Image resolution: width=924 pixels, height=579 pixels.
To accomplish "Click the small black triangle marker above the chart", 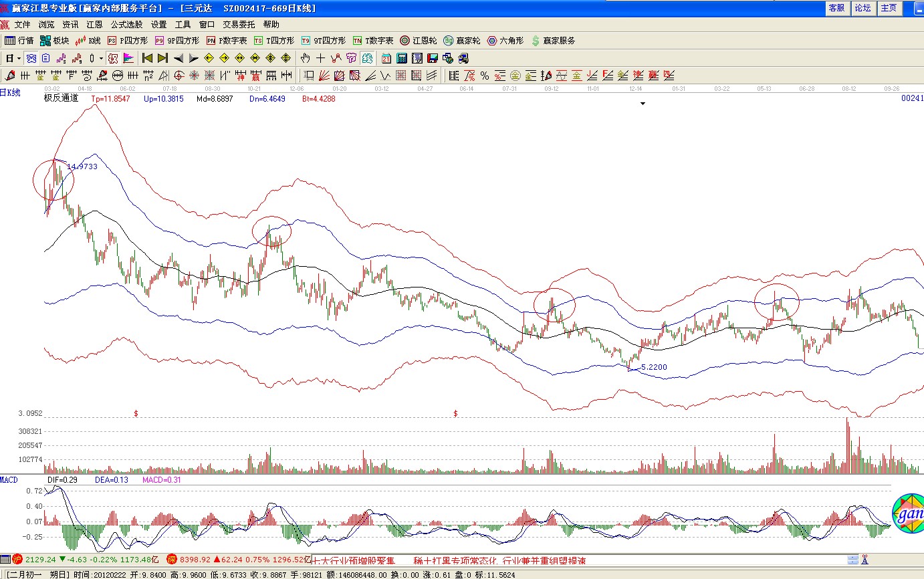I will coord(643,104).
